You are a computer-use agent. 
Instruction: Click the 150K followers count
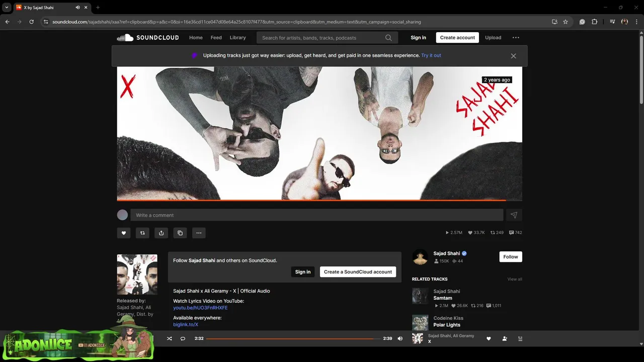pyautogui.click(x=441, y=261)
